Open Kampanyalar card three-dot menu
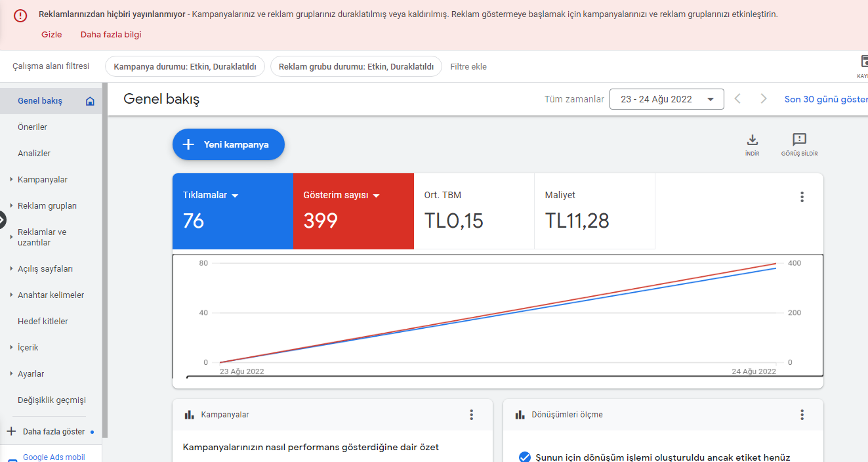The image size is (868, 462). click(x=471, y=415)
